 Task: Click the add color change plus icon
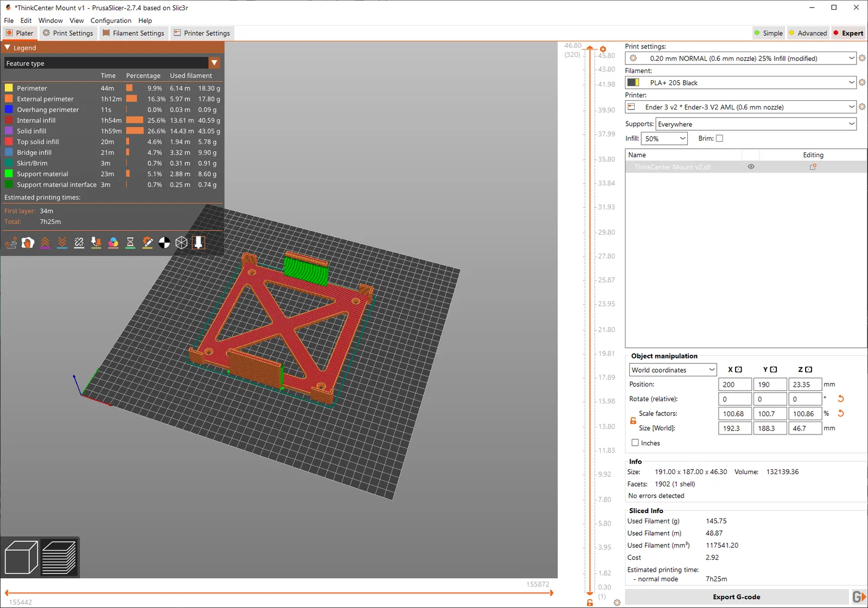603,49
